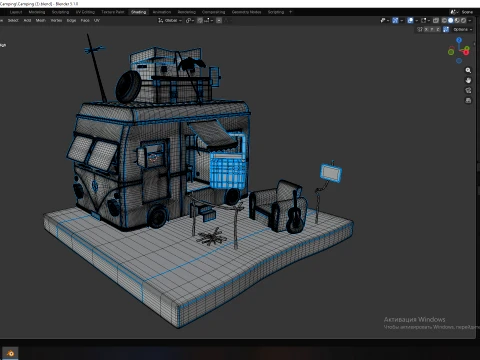Click the mesh edit mode overlays icon
480x360 pixels.
pos(423,21)
